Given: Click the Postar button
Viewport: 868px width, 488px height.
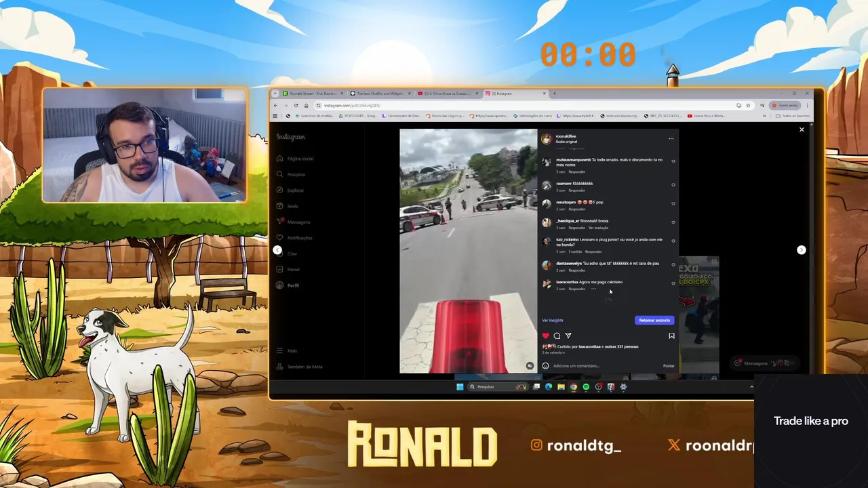Looking at the screenshot, I should (x=669, y=366).
